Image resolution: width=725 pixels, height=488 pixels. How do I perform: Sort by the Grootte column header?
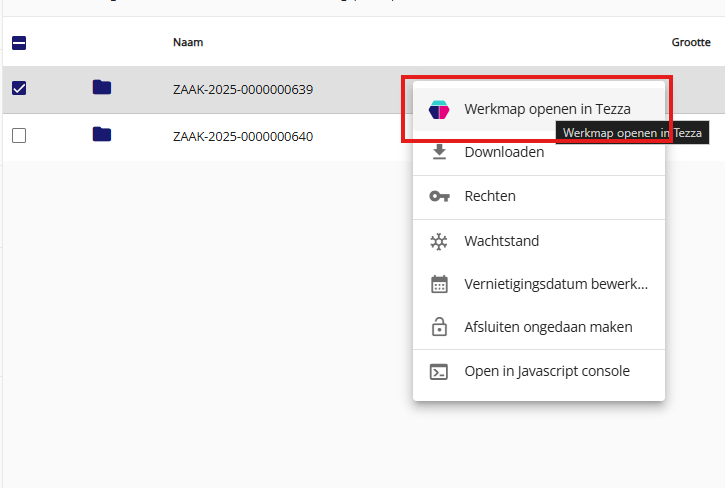[690, 43]
